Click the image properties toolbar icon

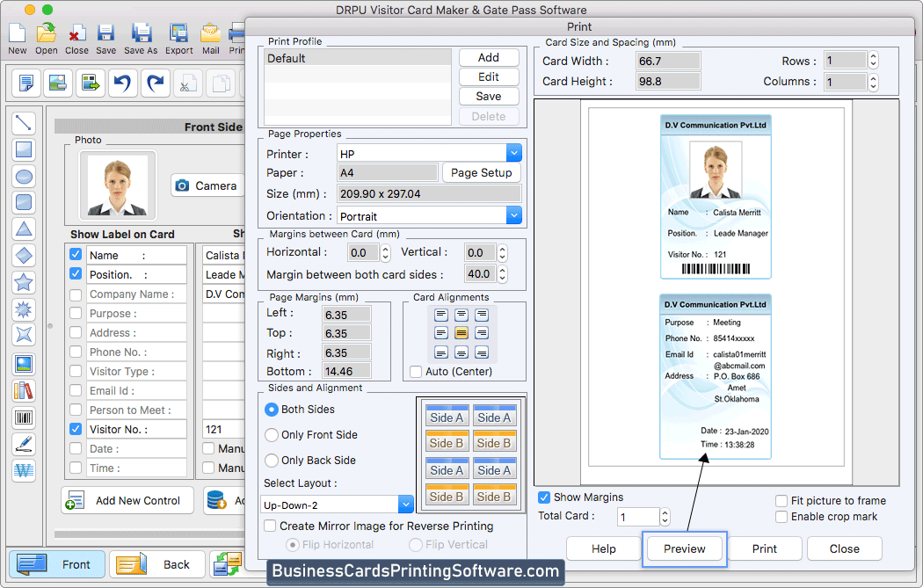58,83
